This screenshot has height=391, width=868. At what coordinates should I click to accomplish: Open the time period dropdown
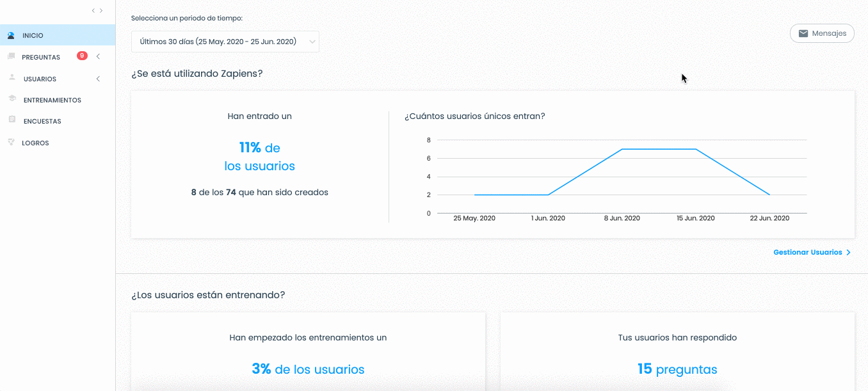[225, 42]
